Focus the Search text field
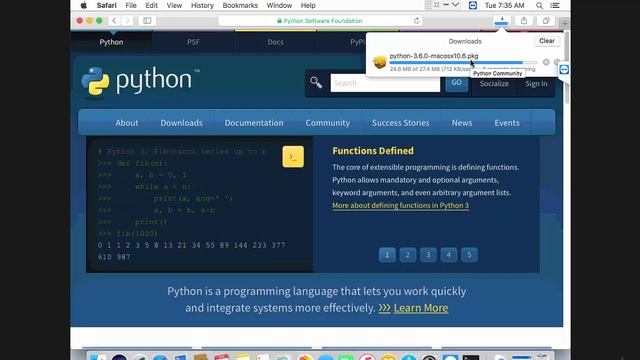This screenshot has width=640, height=360. pyautogui.click(x=385, y=83)
